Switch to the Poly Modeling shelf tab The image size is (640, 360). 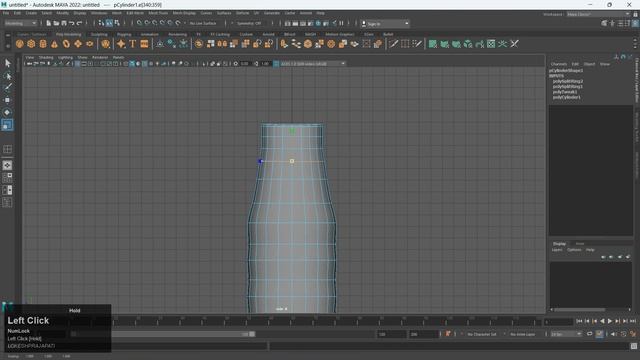pos(68,34)
